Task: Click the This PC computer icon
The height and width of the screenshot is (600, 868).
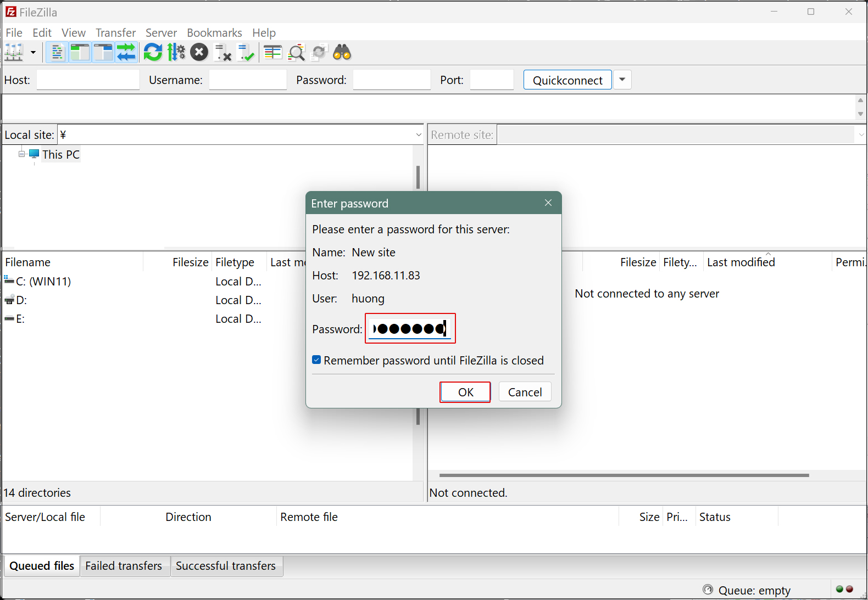Action: click(34, 154)
